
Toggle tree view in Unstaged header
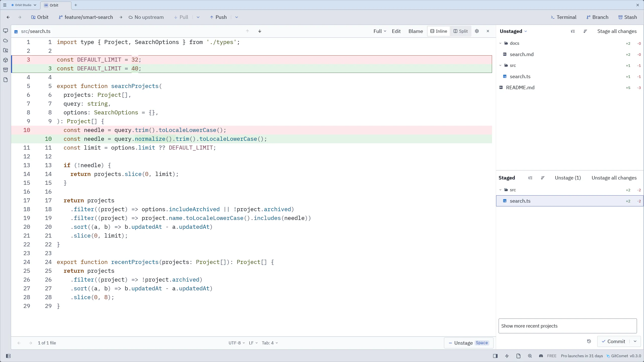573,31
